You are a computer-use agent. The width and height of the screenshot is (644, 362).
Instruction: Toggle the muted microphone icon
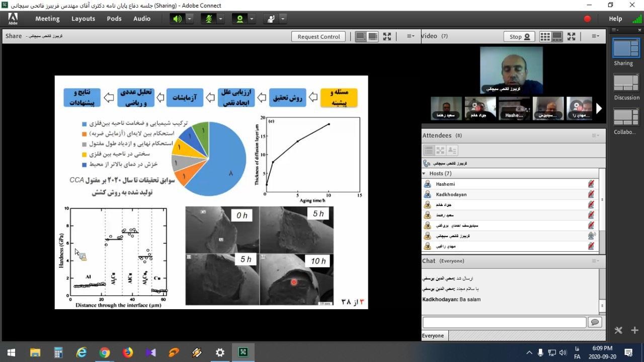tap(208, 19)
